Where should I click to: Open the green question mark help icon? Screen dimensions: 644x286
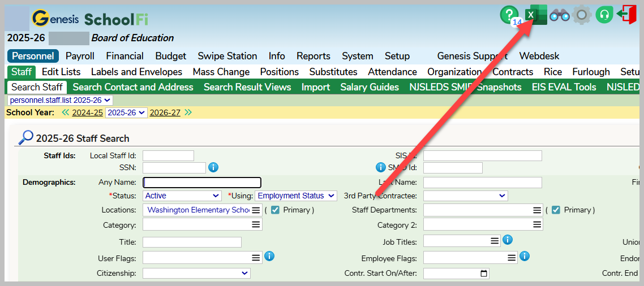pos(510,15)
